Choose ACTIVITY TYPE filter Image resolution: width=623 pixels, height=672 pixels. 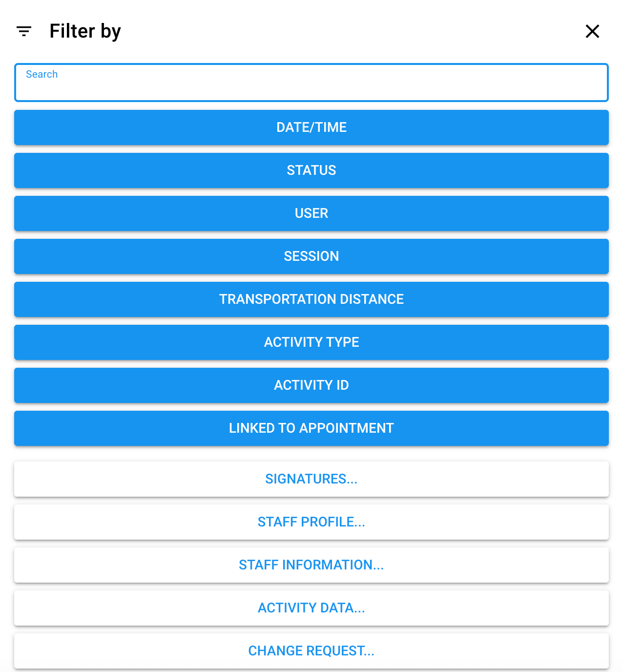point(311,342)
